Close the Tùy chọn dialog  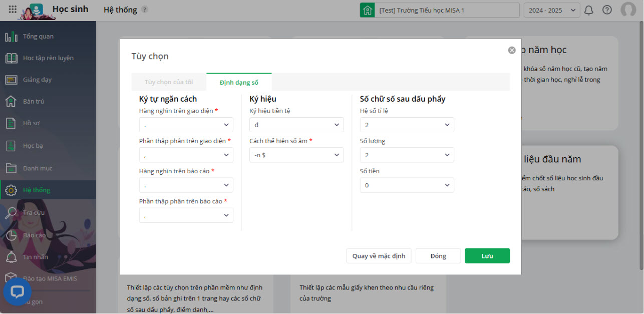click(x=511, y=50)
